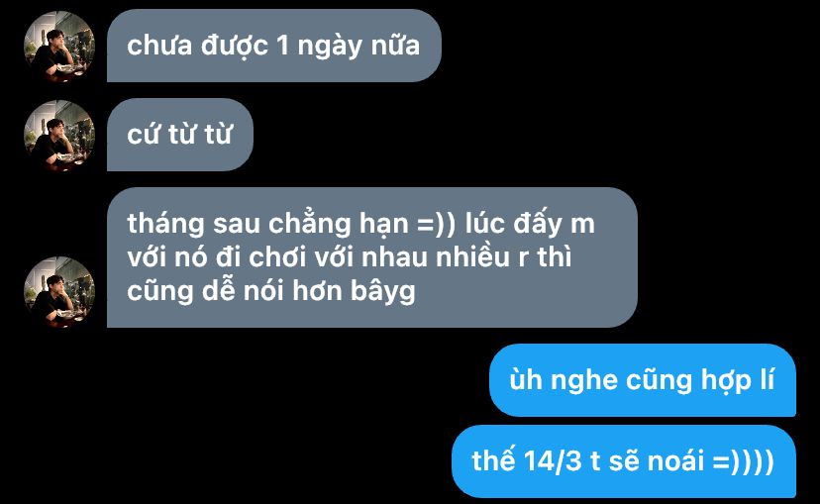Select the "chưa được 1 ngày nữa" message bubble
The image size is (820, 504).
point(274,46)
